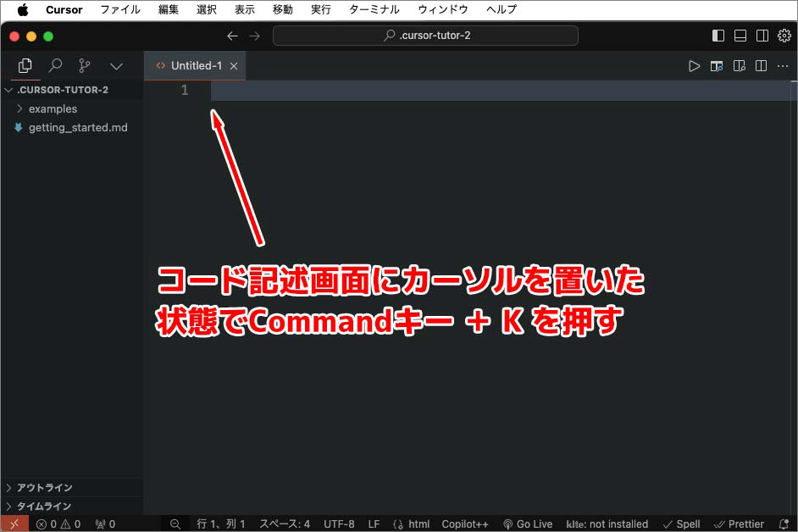The image size is (798, 532).
Task: Open the Explorer icon in the activity bar
Action: click(25, 65)
